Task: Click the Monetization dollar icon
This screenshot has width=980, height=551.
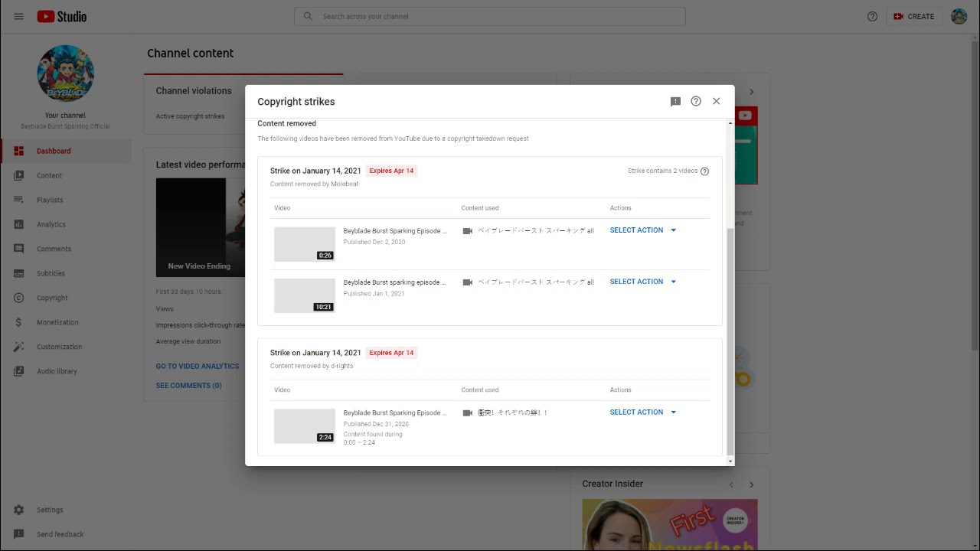Action: click(x=19, y=322)
